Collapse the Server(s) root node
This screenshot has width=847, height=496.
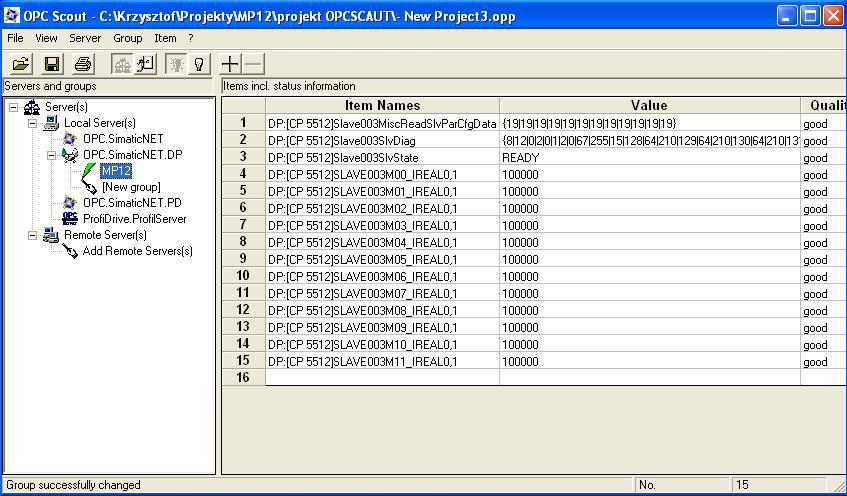click(x=14, y=108)
